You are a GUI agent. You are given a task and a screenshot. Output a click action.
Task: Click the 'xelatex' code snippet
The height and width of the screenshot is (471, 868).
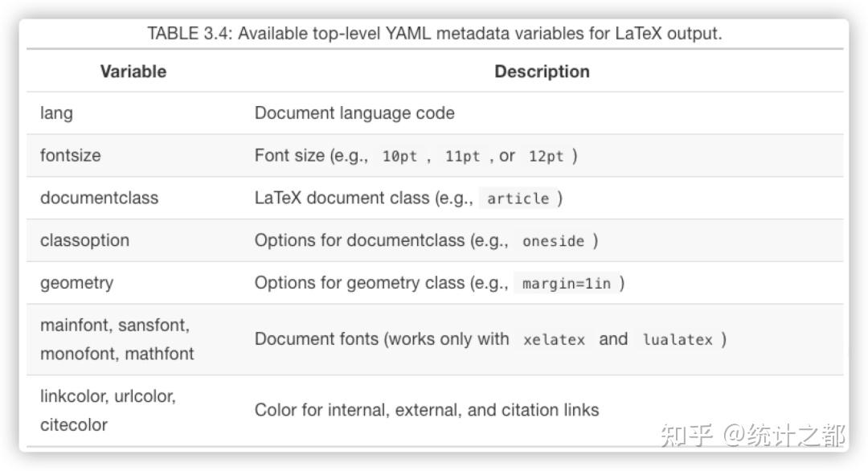click(554, 340)
